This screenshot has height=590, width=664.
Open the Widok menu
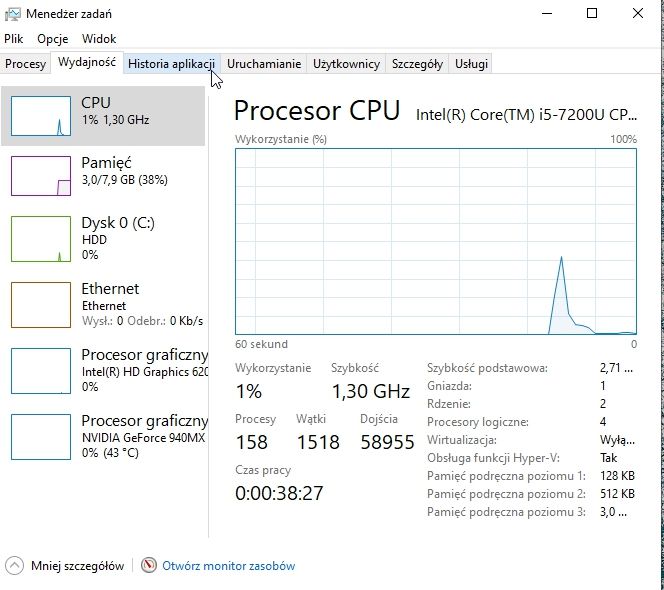pos(99,39)
